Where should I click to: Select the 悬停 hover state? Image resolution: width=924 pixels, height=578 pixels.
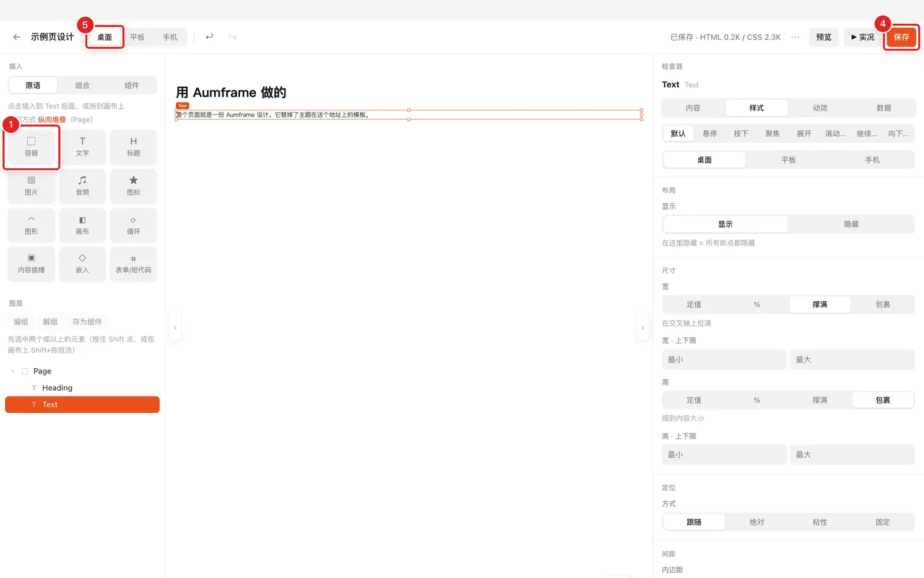coord(710,134)
